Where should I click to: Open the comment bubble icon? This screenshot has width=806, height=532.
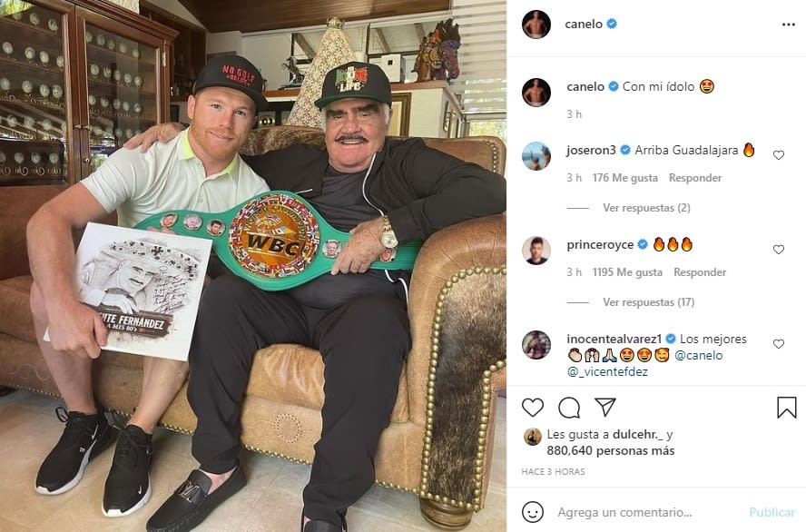coord(569,408)
